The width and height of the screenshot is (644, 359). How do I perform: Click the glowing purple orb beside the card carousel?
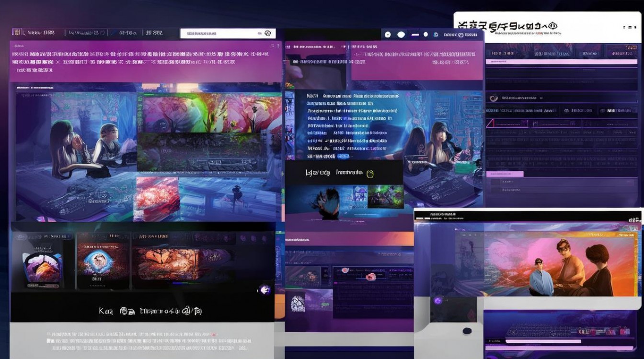coord(264,290)
